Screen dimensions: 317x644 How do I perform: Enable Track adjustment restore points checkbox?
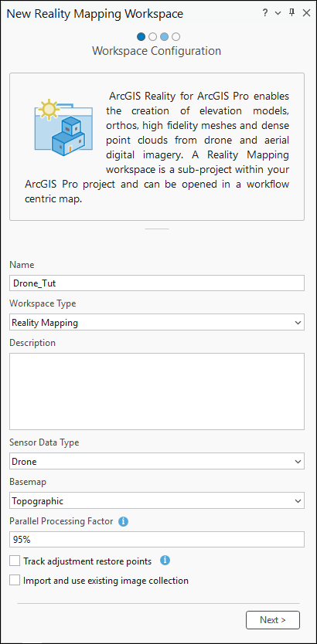(x=15, y=561)
